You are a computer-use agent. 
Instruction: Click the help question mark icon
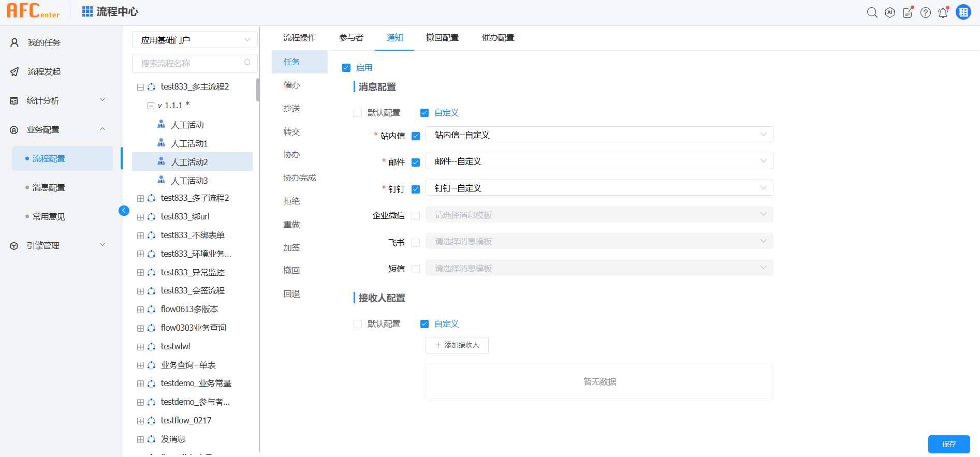[x=926, y=12]
